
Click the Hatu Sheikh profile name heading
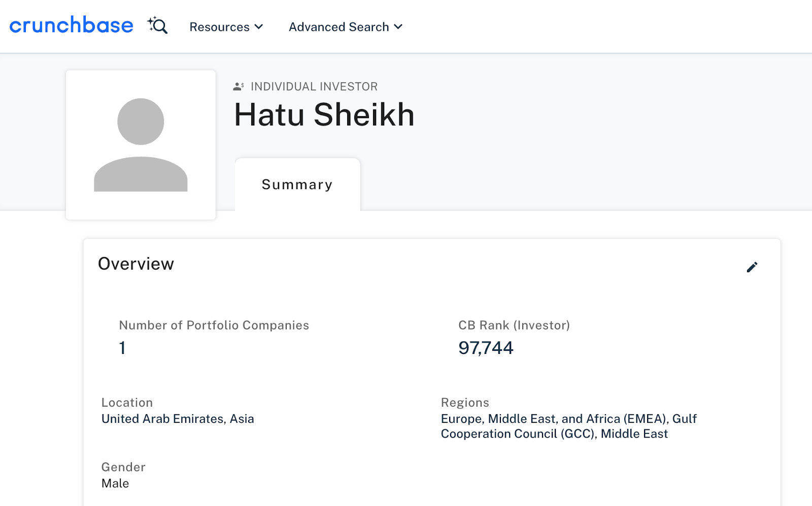click(x=324, y=115)
